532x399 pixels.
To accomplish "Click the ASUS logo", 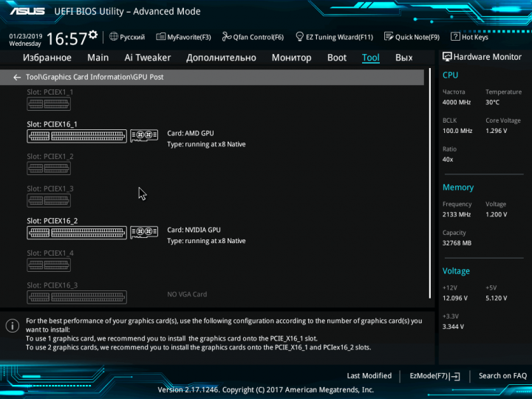I will point(27,11).
